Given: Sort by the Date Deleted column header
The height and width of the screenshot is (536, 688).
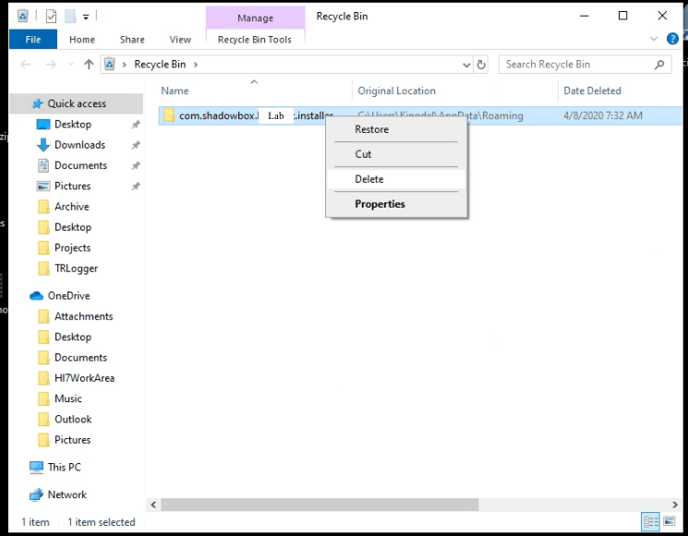Looking at the screenshot, I should pyautogui.click(x=592, y=91).
